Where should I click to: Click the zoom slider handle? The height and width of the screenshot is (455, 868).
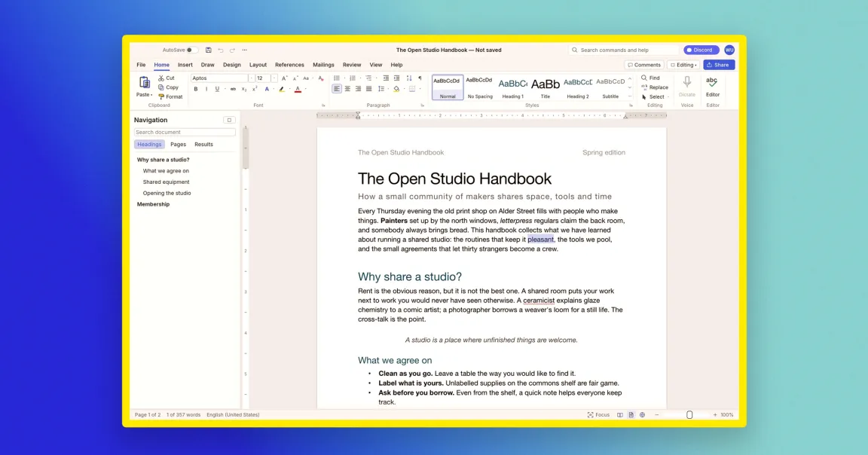click(x=689, y=414)
